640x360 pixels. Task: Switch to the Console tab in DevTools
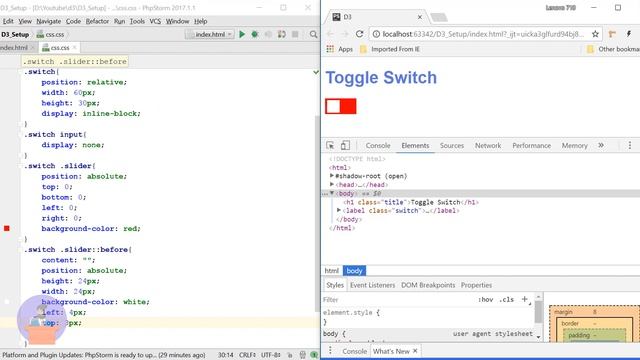378,145
